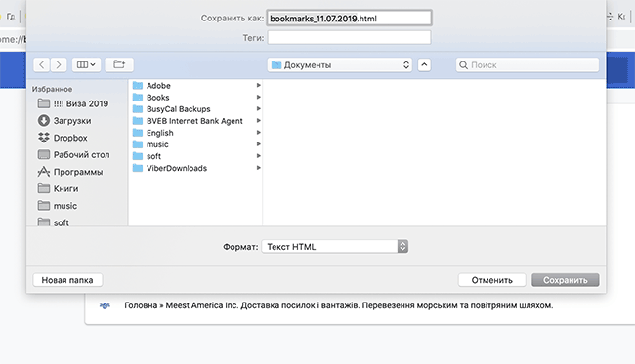Image resolution: width=635 pixels, height=364 pixels.
Task: Focus the Поиск search field
Action: point(528,64)
